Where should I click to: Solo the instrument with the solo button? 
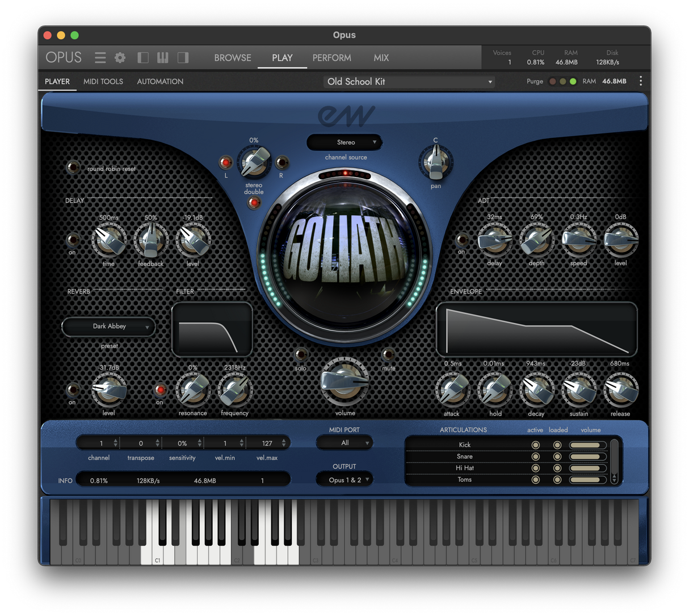click(300, 353)
